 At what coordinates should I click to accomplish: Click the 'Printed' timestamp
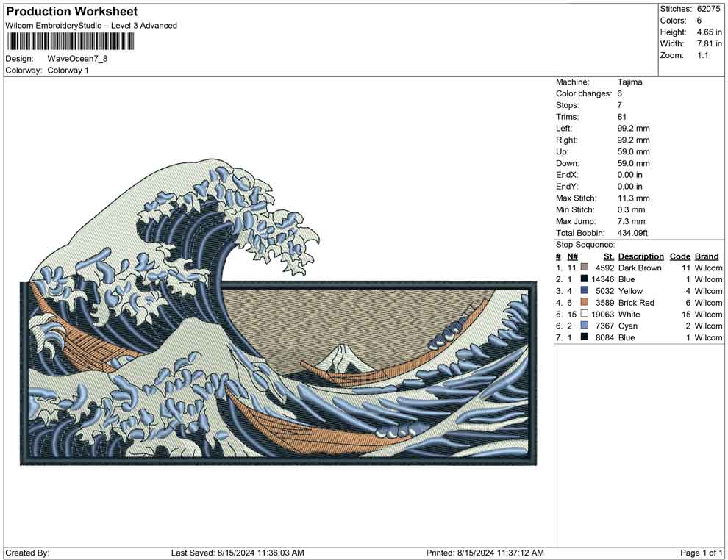click(485, 553)
